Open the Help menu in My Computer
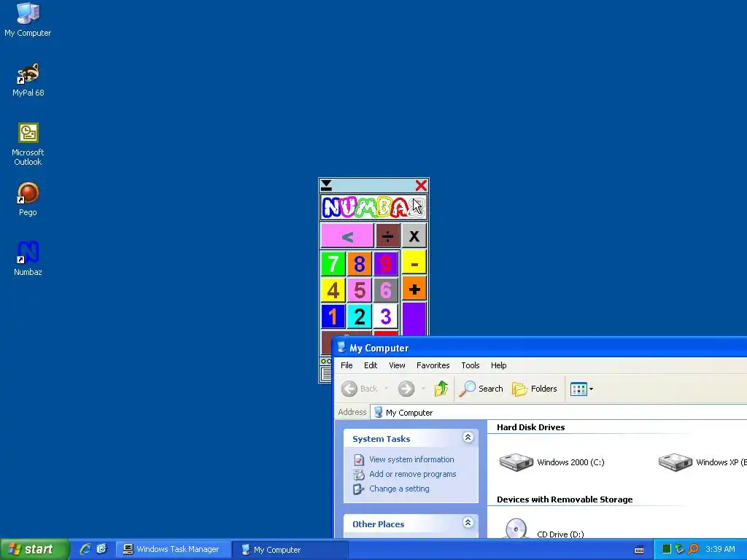 [499, 365]
